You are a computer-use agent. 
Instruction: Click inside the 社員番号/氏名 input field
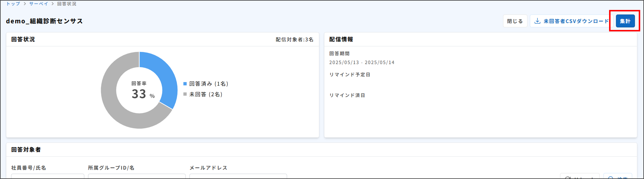47,178
